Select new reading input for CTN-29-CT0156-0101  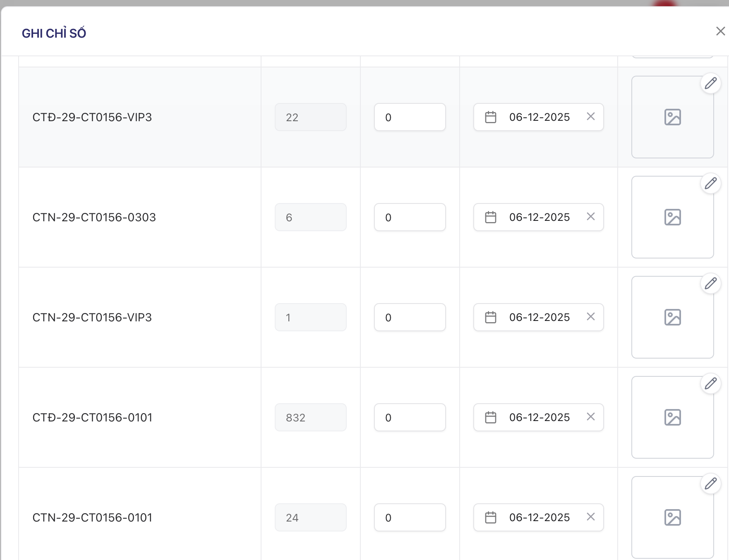point(410,517)
